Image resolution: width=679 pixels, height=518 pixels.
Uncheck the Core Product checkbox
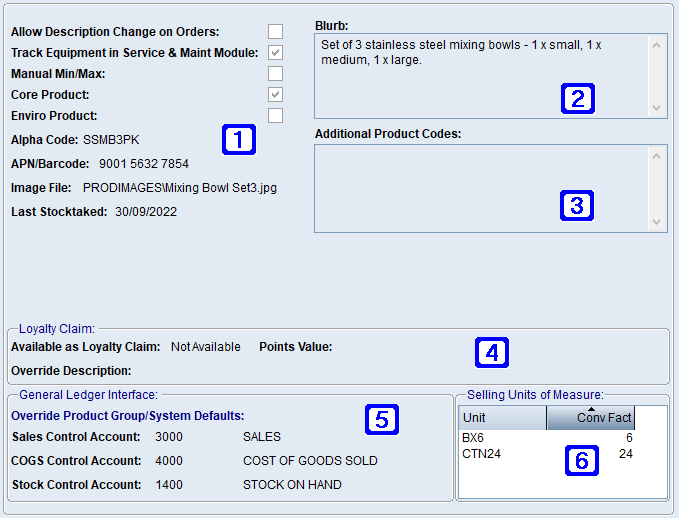click(275, 95)
